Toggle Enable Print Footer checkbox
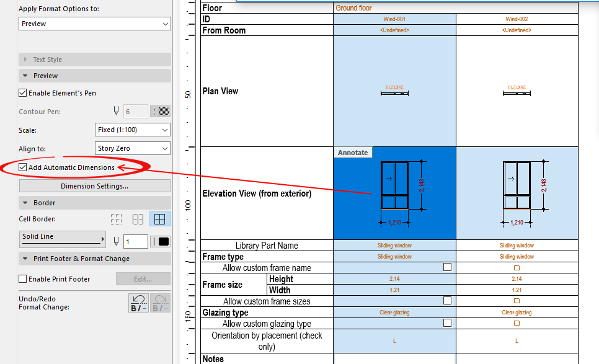 pos(23,279)
